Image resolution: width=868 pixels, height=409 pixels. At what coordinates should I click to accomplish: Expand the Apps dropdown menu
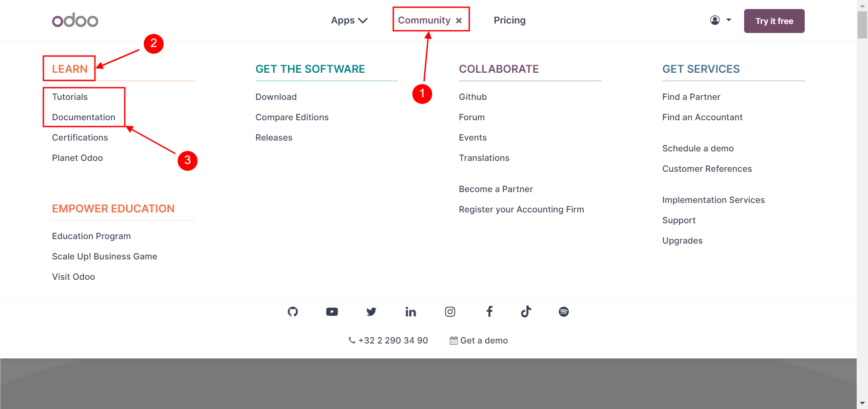349,20
